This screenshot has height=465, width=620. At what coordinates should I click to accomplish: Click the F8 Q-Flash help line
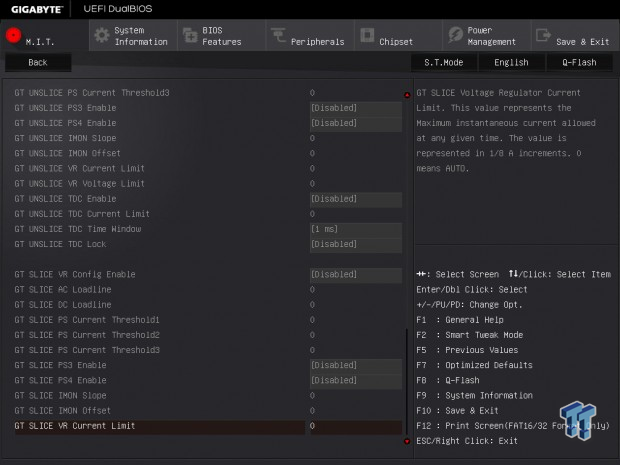point(448,380)
